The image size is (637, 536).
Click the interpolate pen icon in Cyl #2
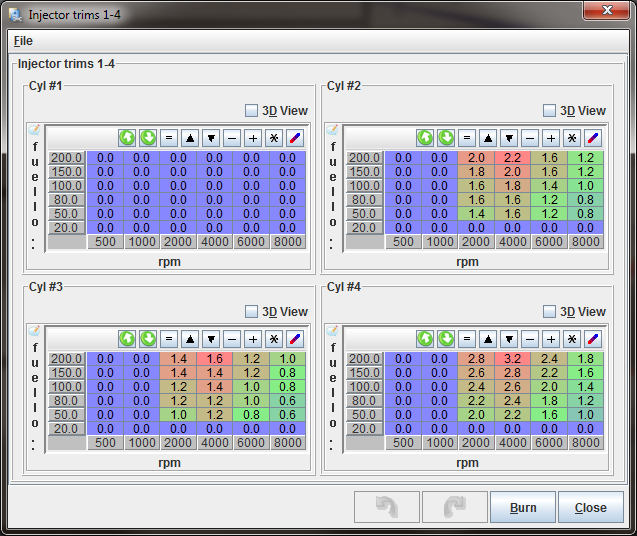593,138
